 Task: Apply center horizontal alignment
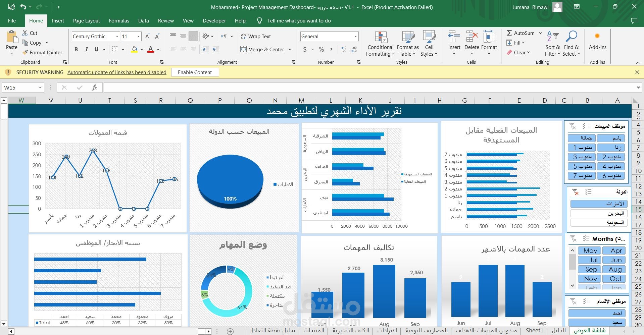tap(183, 49)
